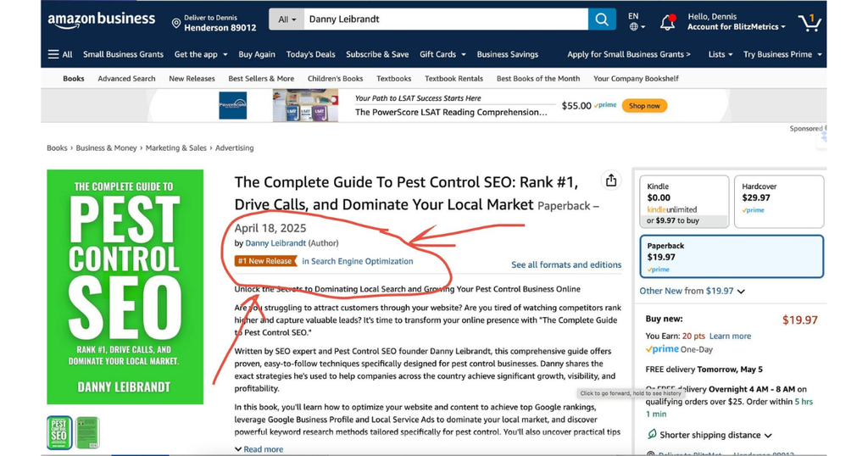The image size is (868, 456).
Task: Select the Hardcover $29.97 format
Action: (x=779, y=202)
